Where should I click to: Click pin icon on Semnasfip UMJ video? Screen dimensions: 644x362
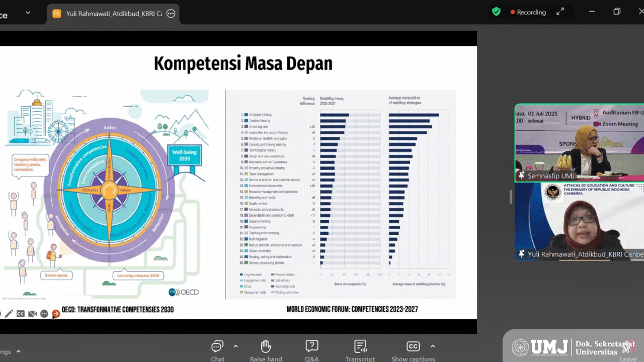(x=522, y=175)
